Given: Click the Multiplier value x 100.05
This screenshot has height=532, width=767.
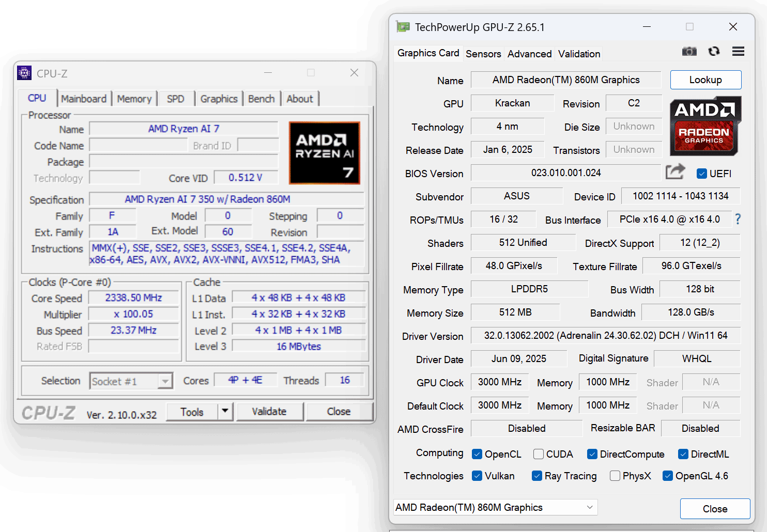Looking at the screenshot, I should tap(133, 314).
